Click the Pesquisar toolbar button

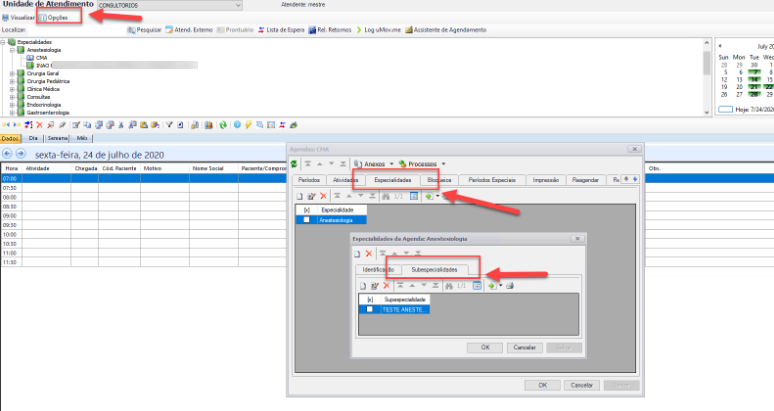point(145,30)
